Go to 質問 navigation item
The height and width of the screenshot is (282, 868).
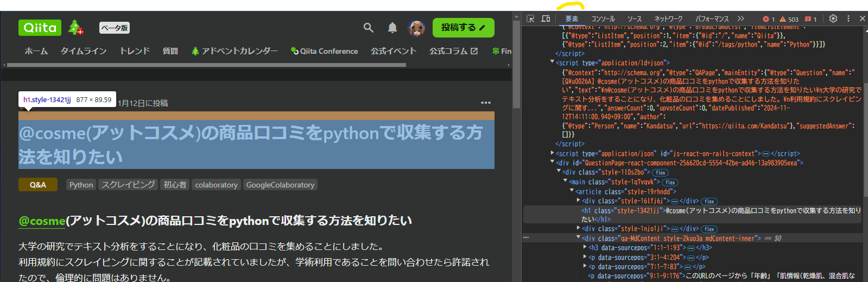point(170,51)
